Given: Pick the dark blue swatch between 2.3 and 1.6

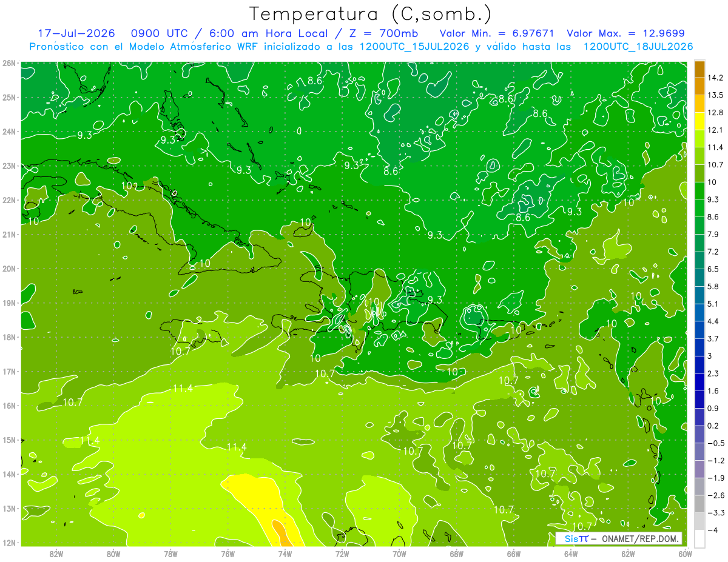Looking at the screenshot, I should pos(699,382).
